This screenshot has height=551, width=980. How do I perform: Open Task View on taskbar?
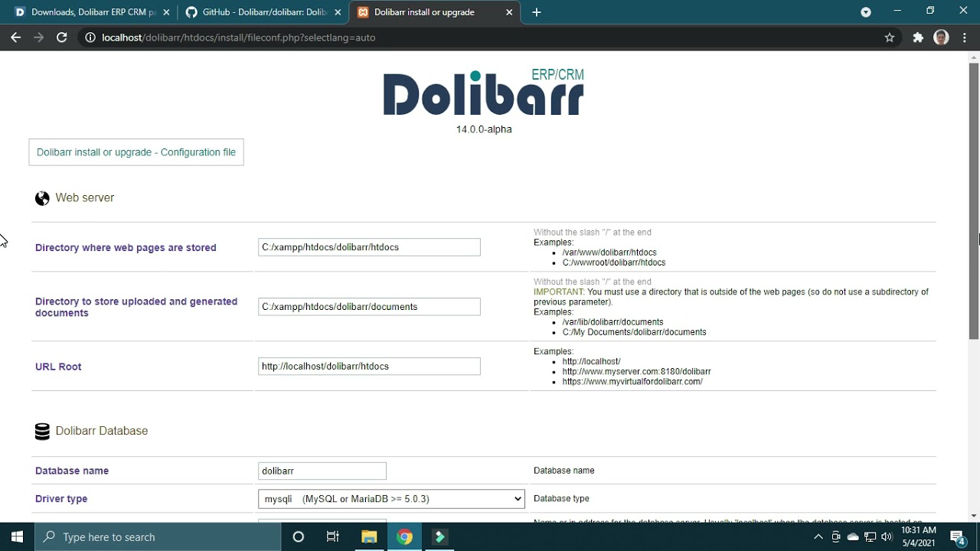pos(333,536)
